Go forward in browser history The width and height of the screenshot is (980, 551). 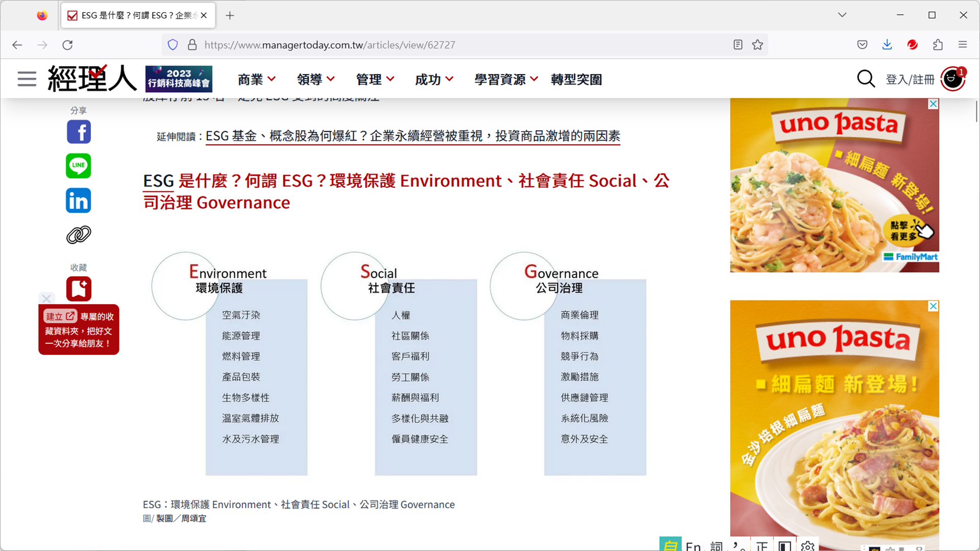[x=42, y=45]
